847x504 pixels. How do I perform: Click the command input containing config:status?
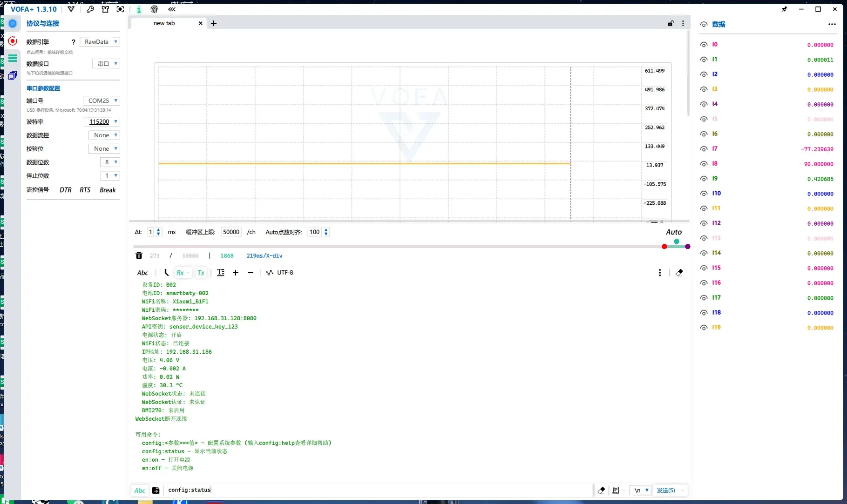(377, 490)
